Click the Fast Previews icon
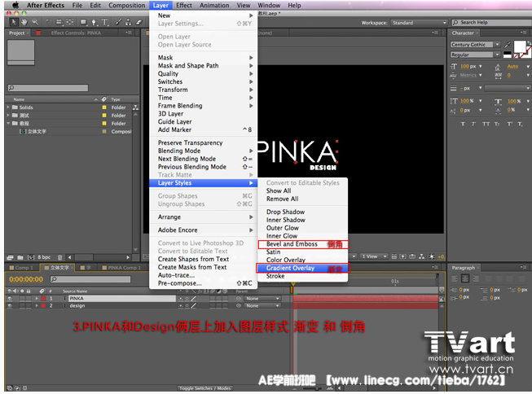 [x=403, y=256]
